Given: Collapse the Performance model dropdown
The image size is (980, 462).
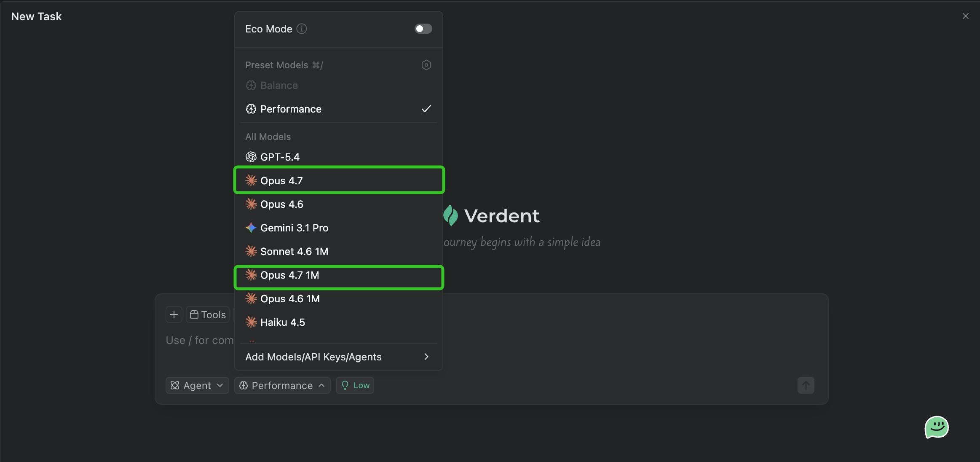Looking at the screenshot, I should [x=282, y=385].
